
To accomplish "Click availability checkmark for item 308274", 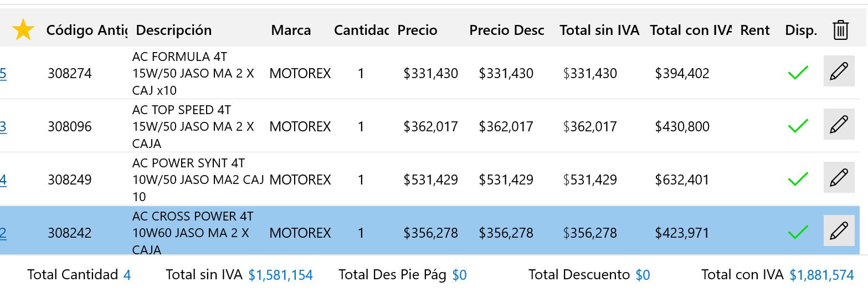I will [x=798, y=73].
